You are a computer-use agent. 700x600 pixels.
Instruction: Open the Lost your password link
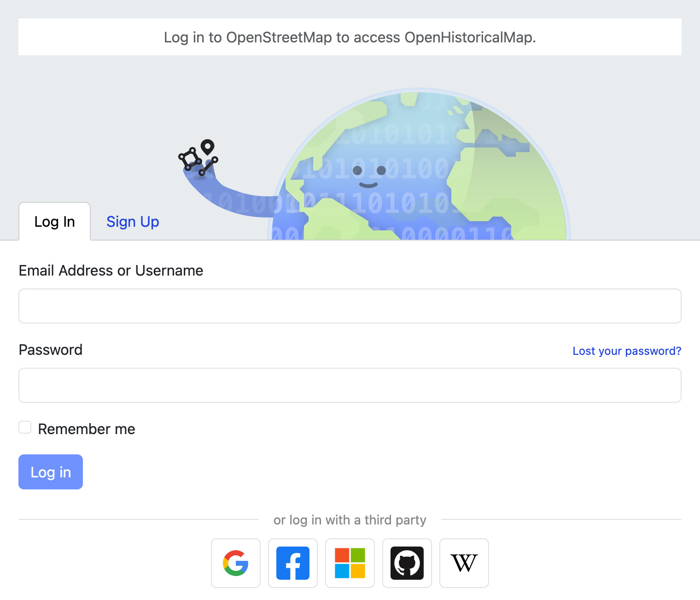click(626, 351)
